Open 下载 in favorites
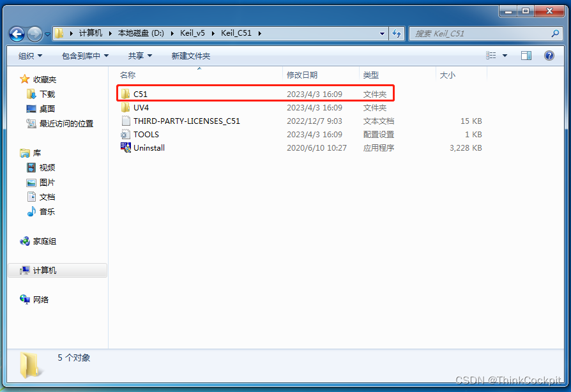The height and width of the screenshot is (392, 571). tap(47, 94)
